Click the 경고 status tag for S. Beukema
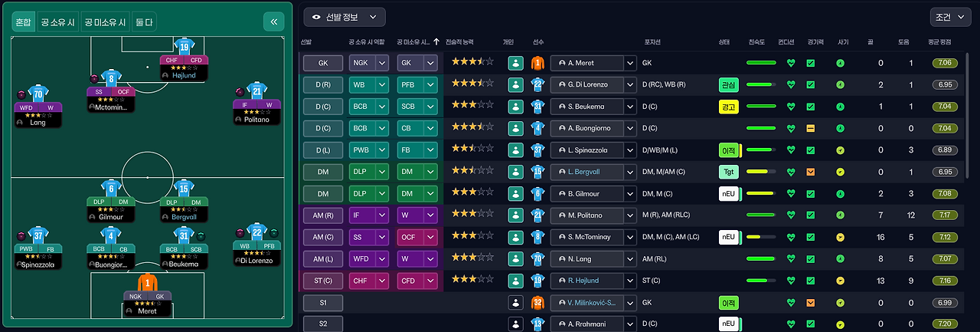This screenshot has width=980, height=332. coord(727,106)
